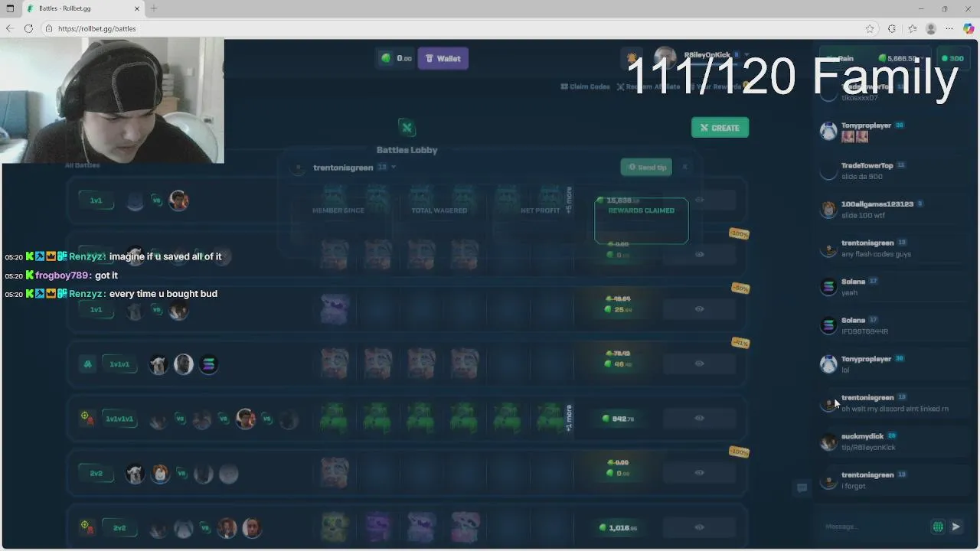Image resolution: width=980 pixels, height=551 pixels.
Task: Open R8ileyOnKick account dropdown arrow
Action: 746,55
